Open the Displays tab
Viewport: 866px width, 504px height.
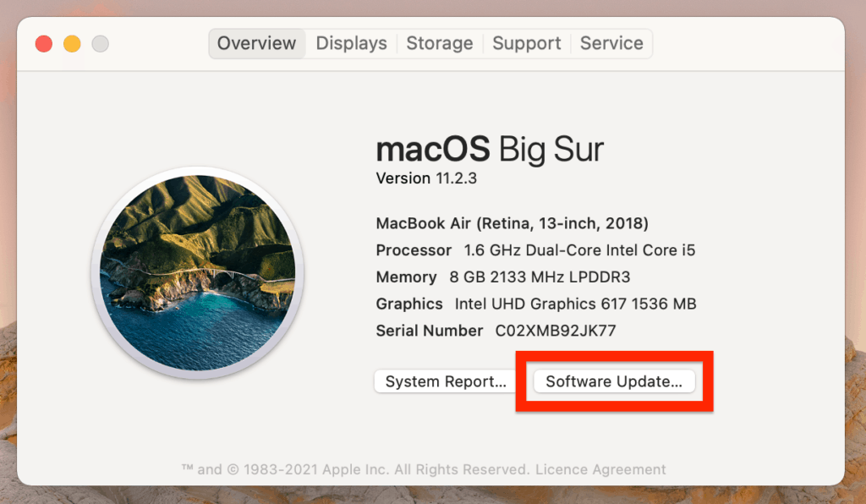coord(351,43)
